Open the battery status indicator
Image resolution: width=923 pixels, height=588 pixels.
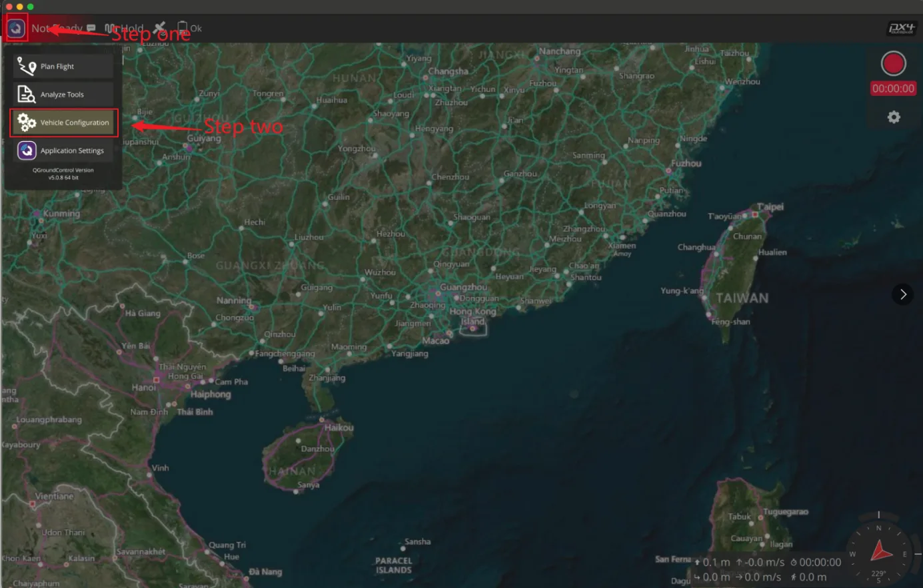[189, 28]
